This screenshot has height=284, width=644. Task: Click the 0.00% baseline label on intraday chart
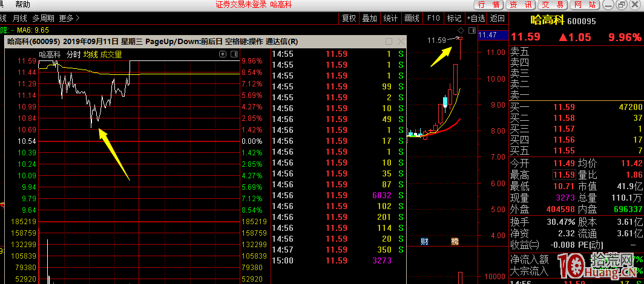click(x=252, y=141)
